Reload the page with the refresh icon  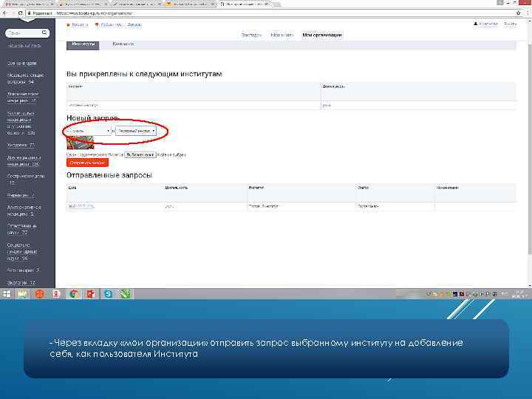[x=21, y=13]
